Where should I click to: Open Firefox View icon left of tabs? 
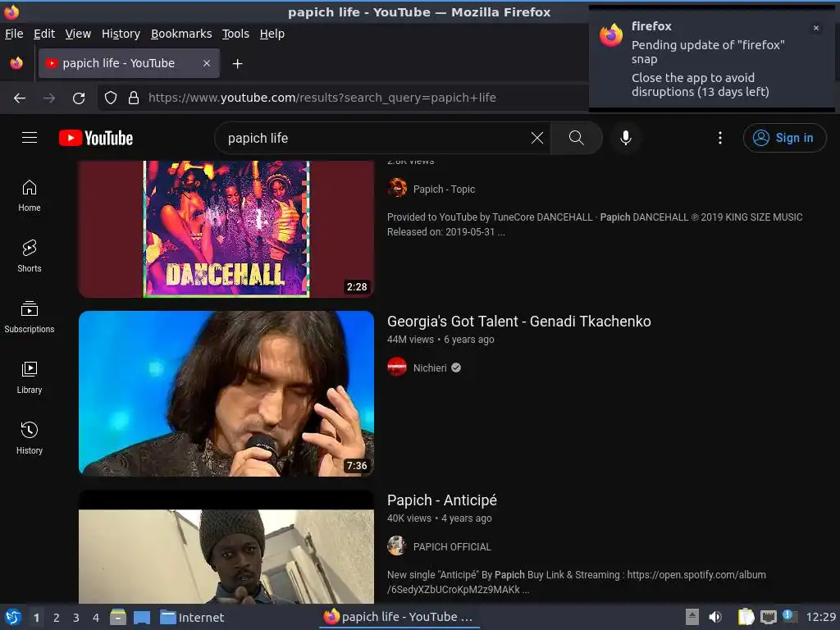(x=16, y=63)
